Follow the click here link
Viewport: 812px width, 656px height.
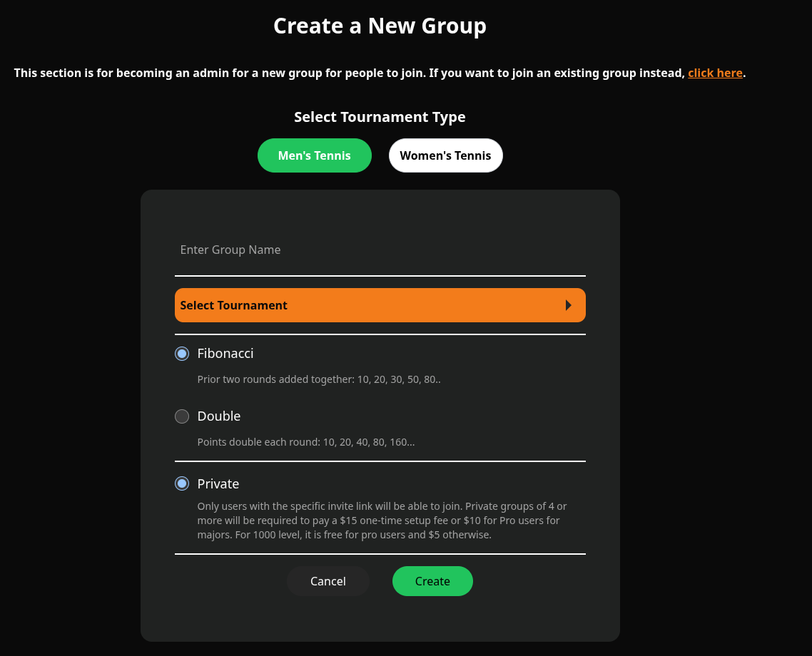(714, 73)
